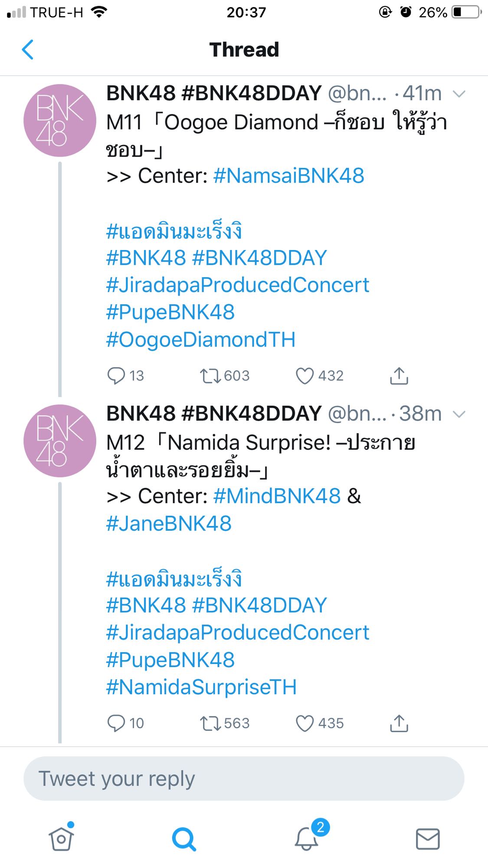Retweet the M11 Oogoe Diamond tweet
The height and width of the screenshot is (868, 488).
click(210, 376)
